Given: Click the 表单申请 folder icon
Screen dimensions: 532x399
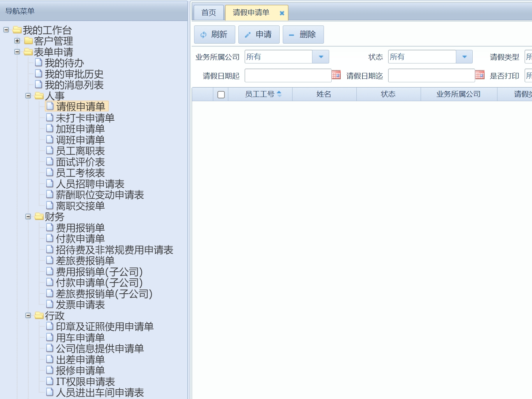Looking at the screenshot, I should coord(28,52).
